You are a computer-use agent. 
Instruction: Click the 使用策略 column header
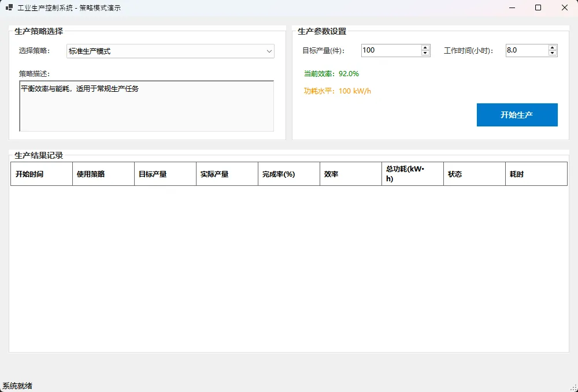(x=103, y=174)
